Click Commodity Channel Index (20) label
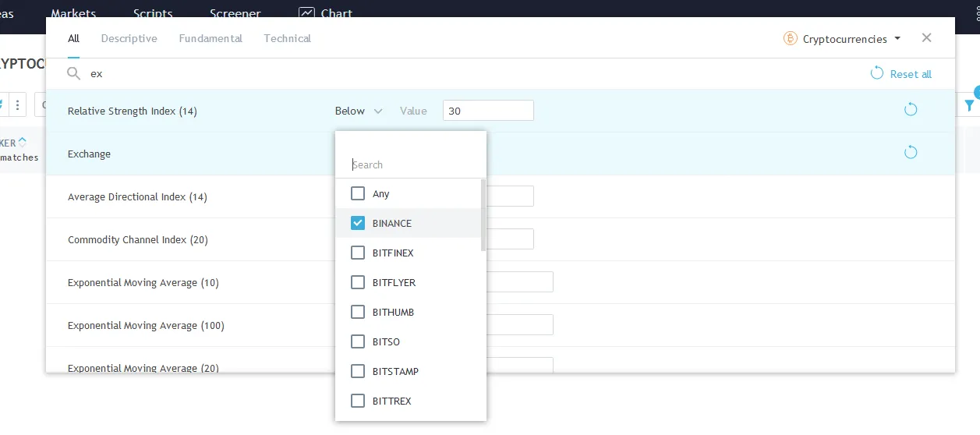 (138, 240)
